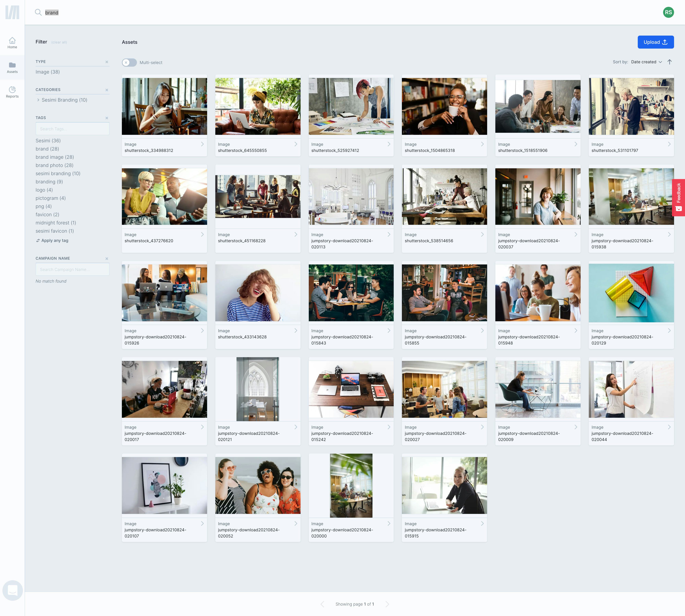685x616 pixels.
Task: Focus the Search Tags input field
Action: coord(72,129)
